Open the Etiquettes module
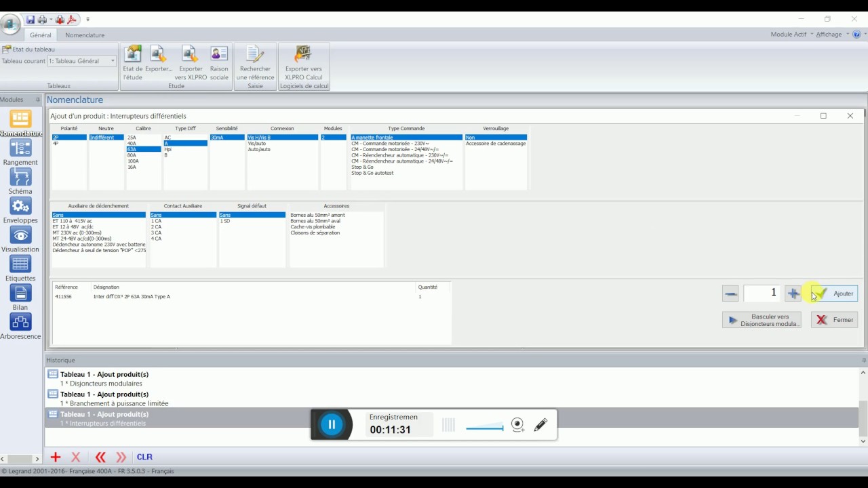Viewport: 868px width, 488px height. pos(20,269)
